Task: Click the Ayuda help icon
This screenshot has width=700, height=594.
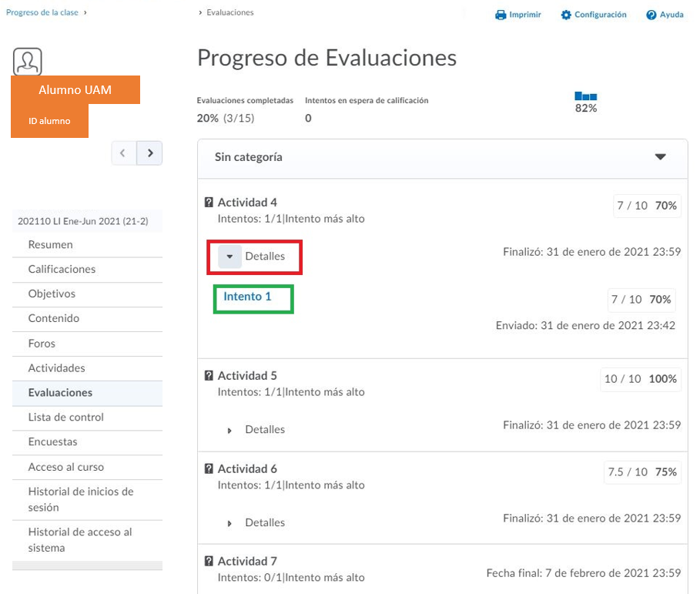Action: pyautogui.click(x=651, y=15)
